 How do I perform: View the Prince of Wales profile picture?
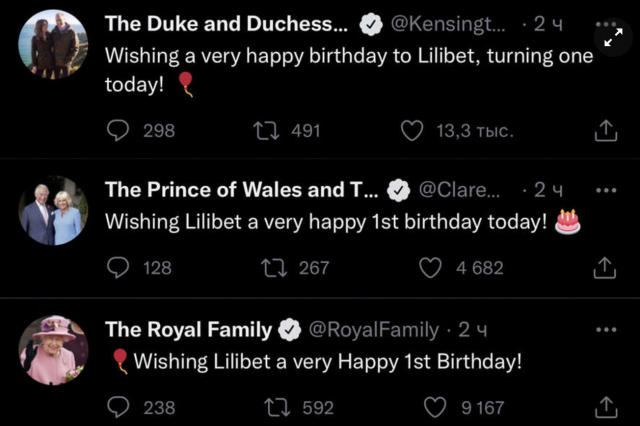54,212
